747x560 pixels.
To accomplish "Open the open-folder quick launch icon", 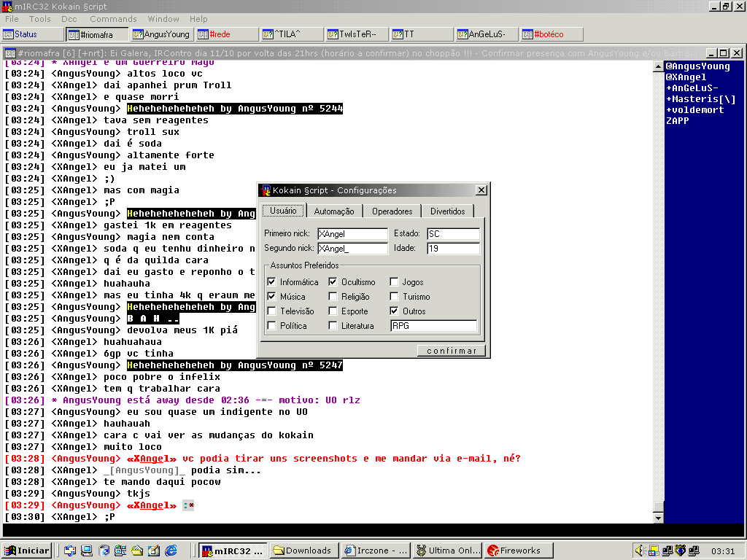I will point(137,551).
